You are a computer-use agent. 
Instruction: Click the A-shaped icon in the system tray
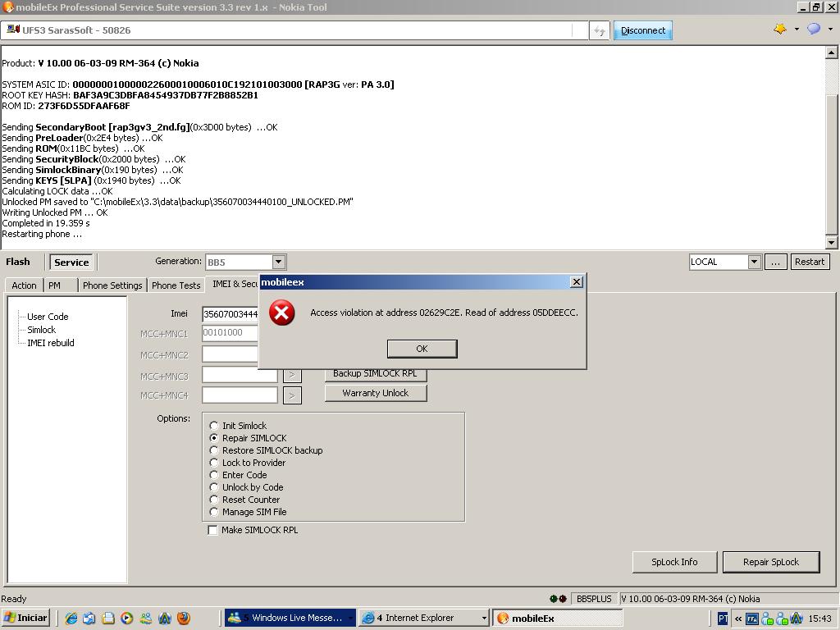pyautogui.click(x=796, y=619)
